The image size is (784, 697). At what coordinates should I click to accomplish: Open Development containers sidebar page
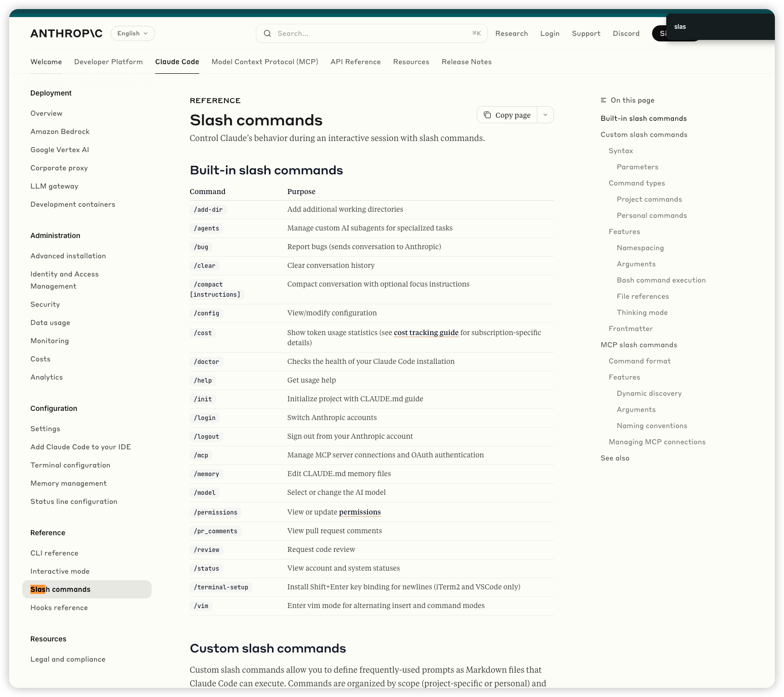73,204
